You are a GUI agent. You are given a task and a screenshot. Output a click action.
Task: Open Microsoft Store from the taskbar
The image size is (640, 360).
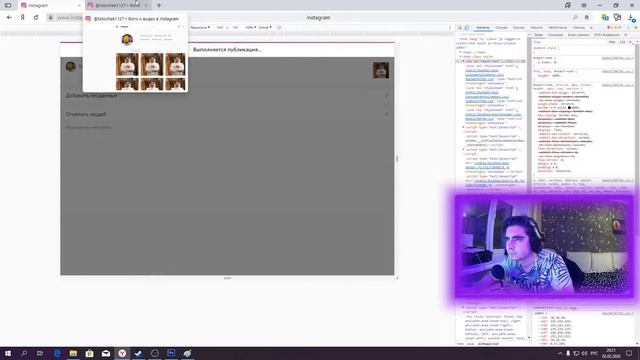pyautogui.click(x=89, y=353)
